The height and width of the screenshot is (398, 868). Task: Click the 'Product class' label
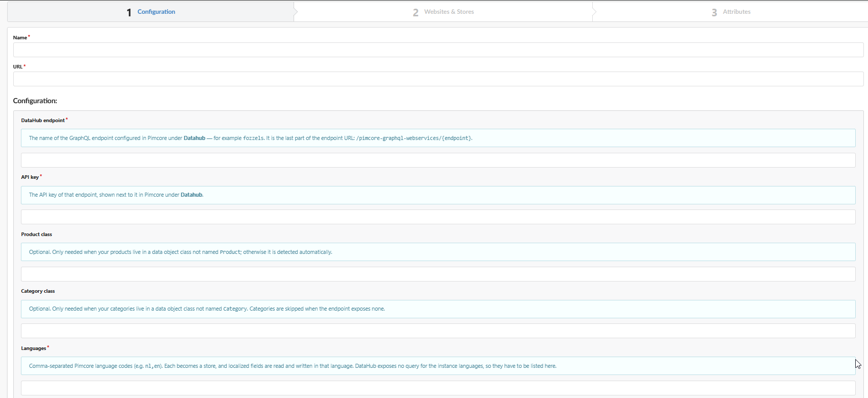(x=37, y=234)
